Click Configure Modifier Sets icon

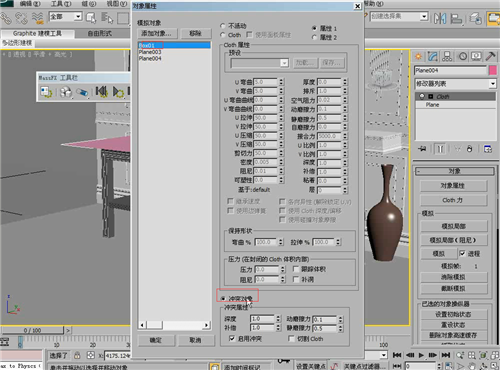click(488, 149)
